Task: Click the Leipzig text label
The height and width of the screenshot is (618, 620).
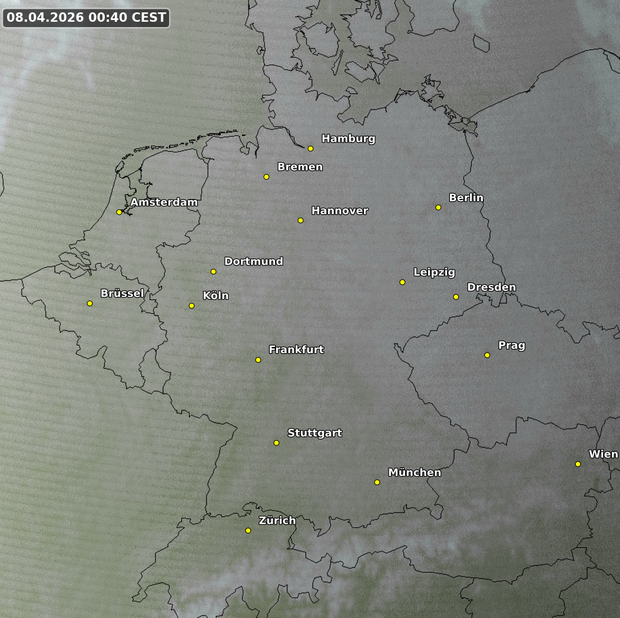Action: [434, 272]
